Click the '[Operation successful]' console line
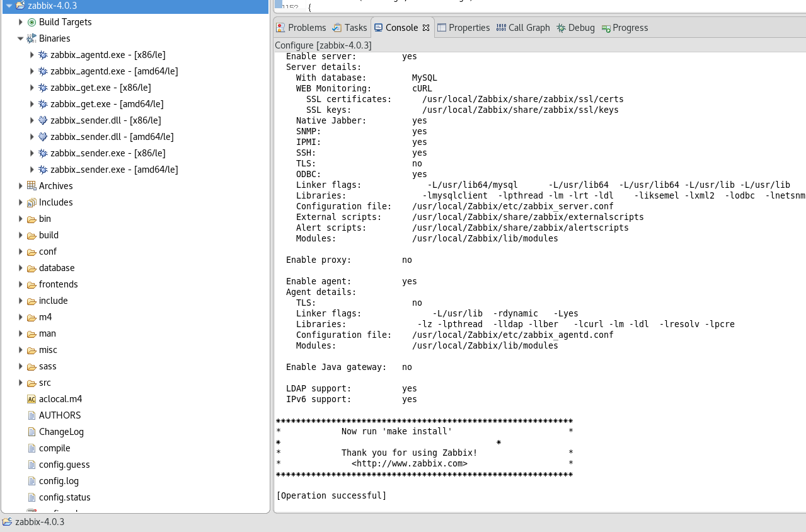 coord(331,495)
